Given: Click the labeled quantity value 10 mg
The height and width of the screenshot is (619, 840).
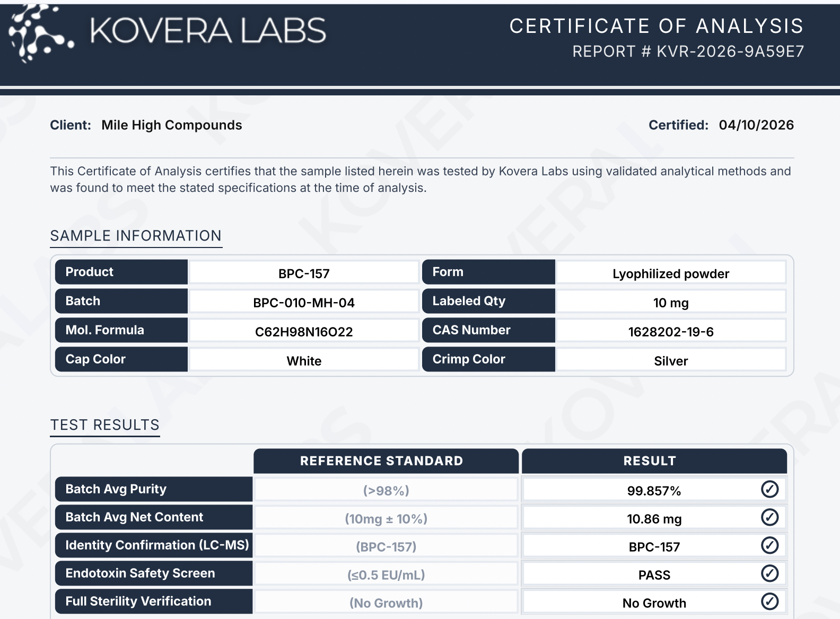Looking at the screenshot, I should 671,303.
